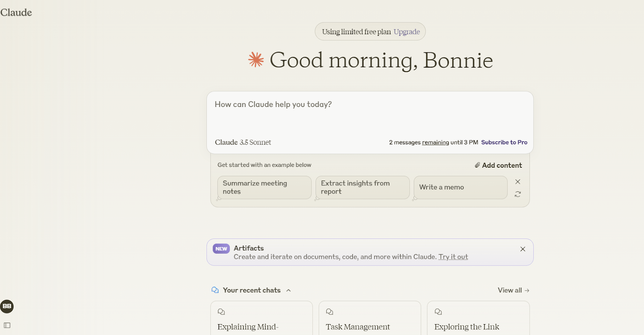The height and width of the screenshot is (335, 644).
Task: Toggle the sidebar panel icon
Action: click(7, 325)
